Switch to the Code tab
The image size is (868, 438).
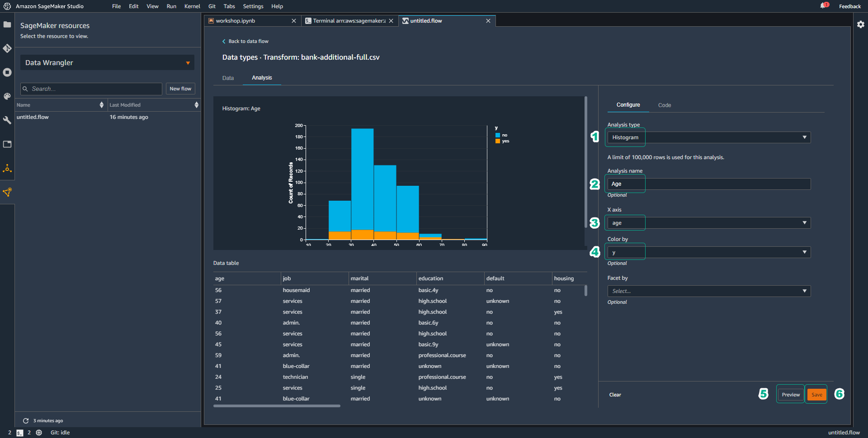point(664,105)
